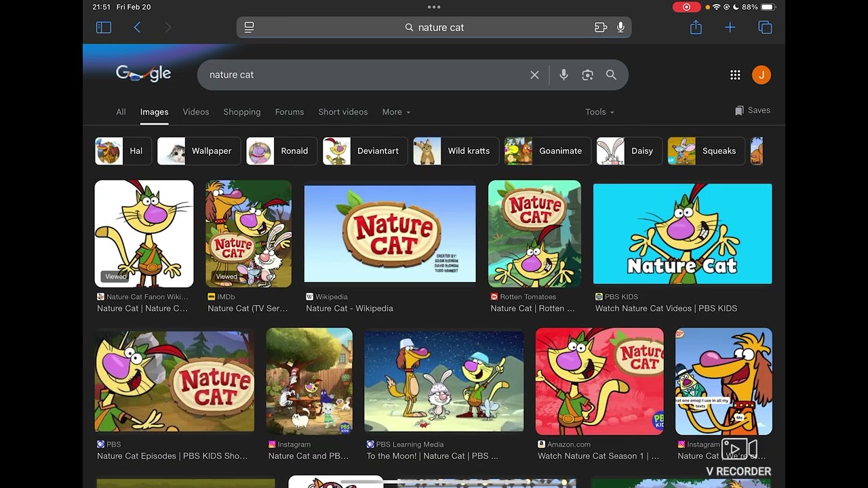
Task: Tap the 21:51 status bar clock
Action: tap(101, 7)
